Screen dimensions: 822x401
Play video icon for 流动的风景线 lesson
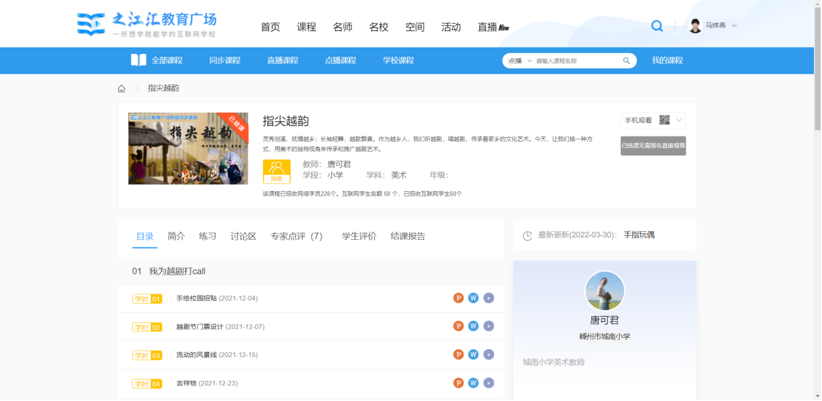point(488,354)
